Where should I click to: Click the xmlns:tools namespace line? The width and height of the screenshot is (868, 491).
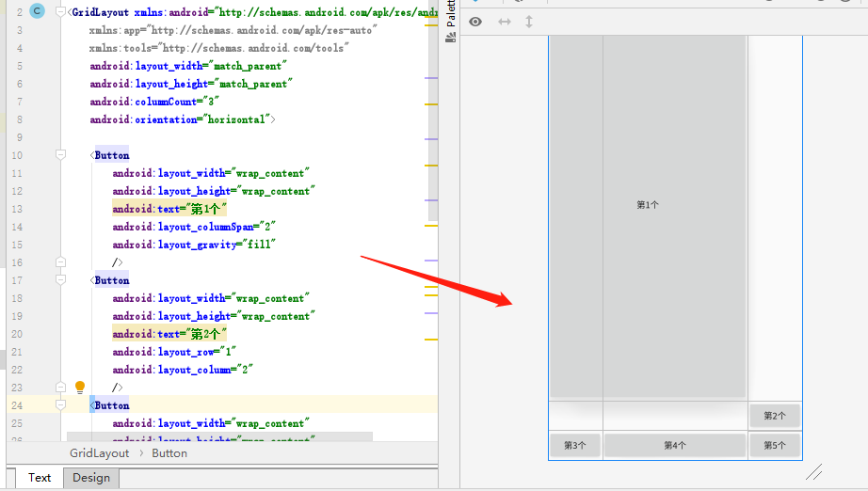(x=219, y=48)
